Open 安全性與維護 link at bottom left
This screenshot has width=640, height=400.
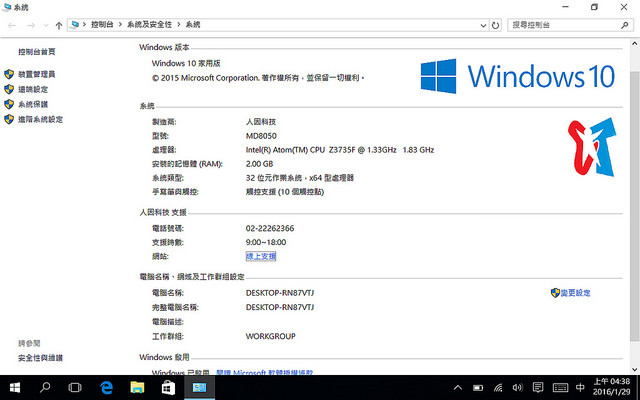click(x=40, y=358)
